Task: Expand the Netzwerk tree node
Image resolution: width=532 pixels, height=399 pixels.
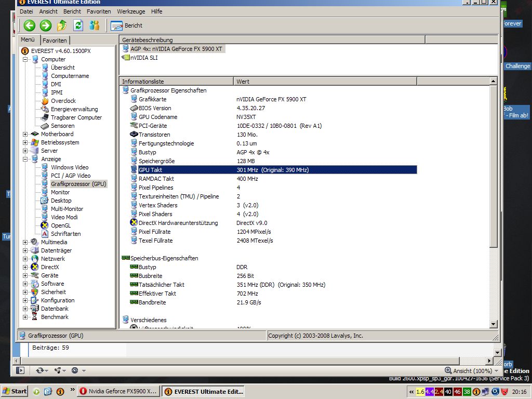Action: 25,259
